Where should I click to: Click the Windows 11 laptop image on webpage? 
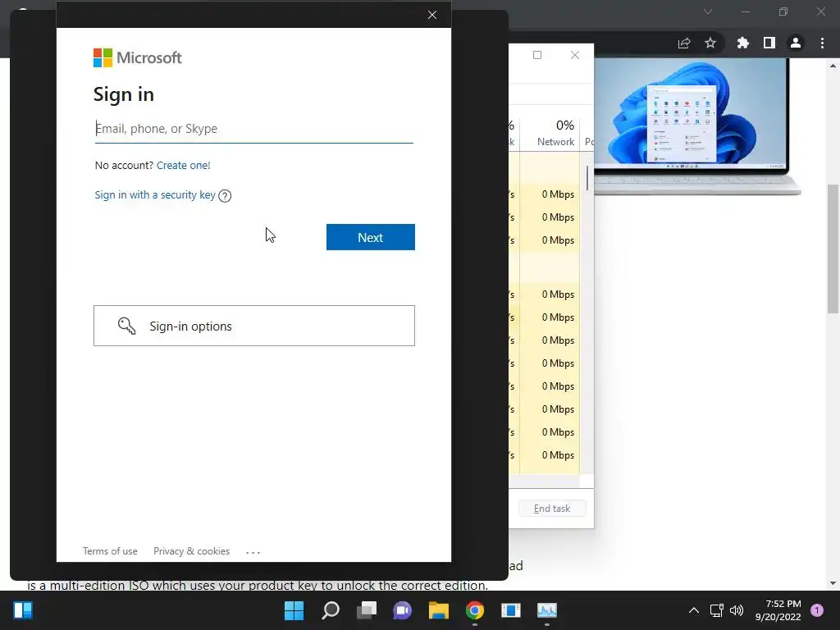(696, 126)
